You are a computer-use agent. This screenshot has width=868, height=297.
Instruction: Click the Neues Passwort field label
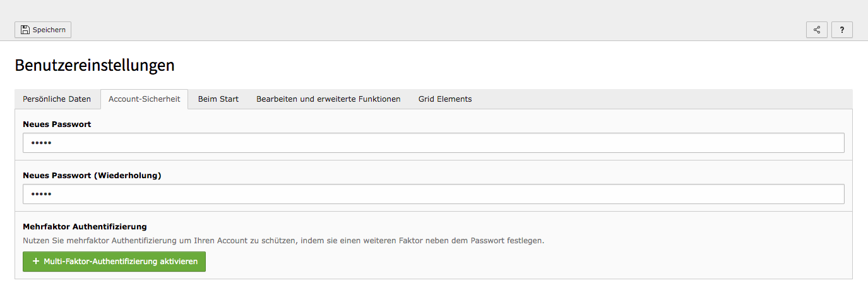(x=57, y=124)
